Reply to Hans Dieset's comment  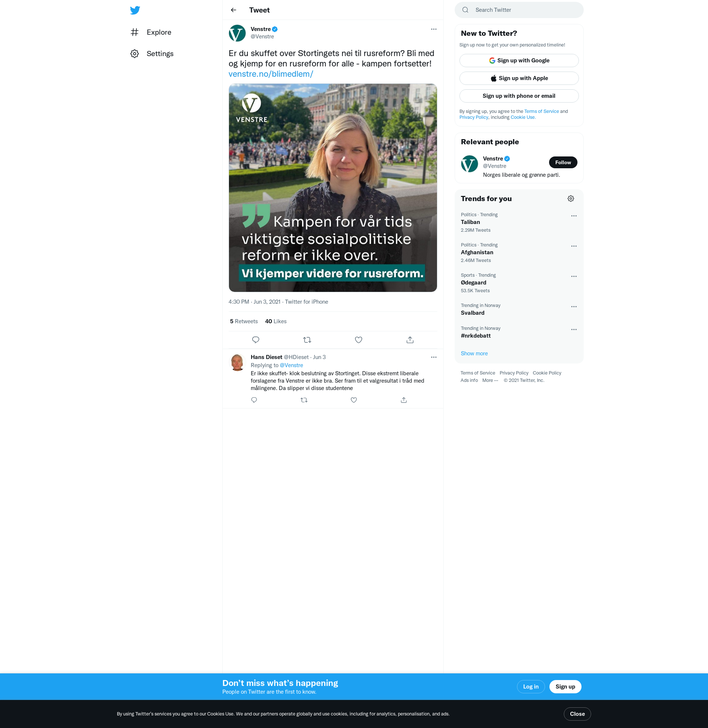254,400
